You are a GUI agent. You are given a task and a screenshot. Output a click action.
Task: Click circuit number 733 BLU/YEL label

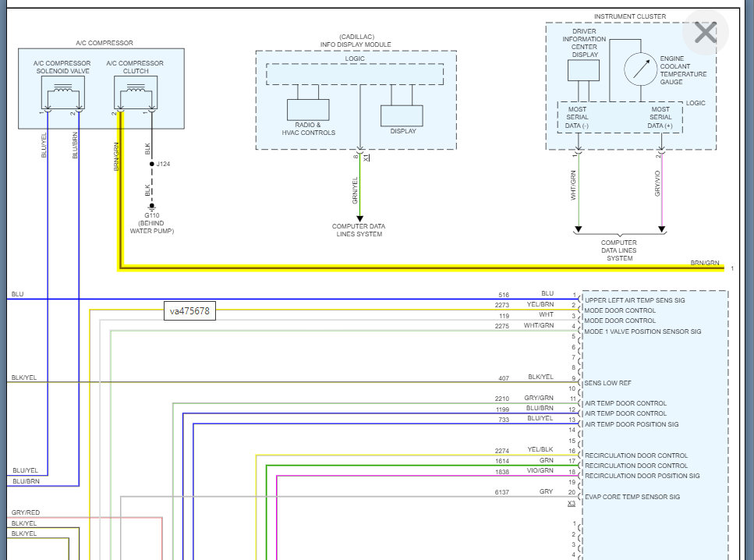pos(504,420)
